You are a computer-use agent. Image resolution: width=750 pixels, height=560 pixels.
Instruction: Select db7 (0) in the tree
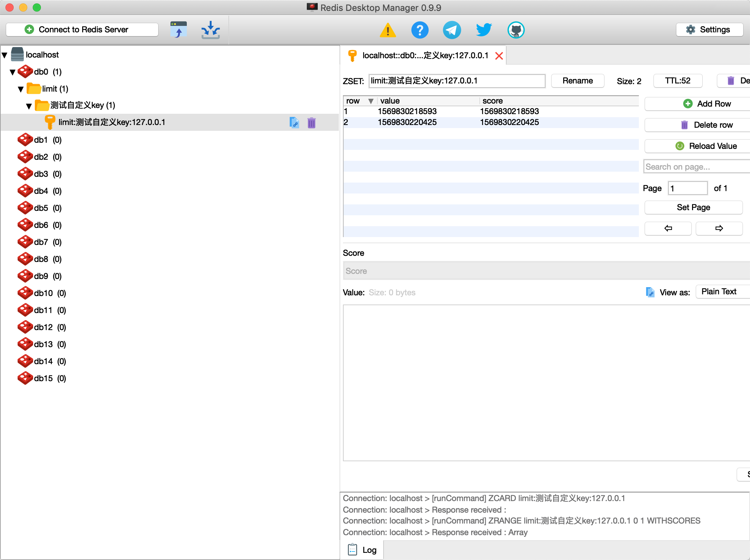[x=48, y=242]
